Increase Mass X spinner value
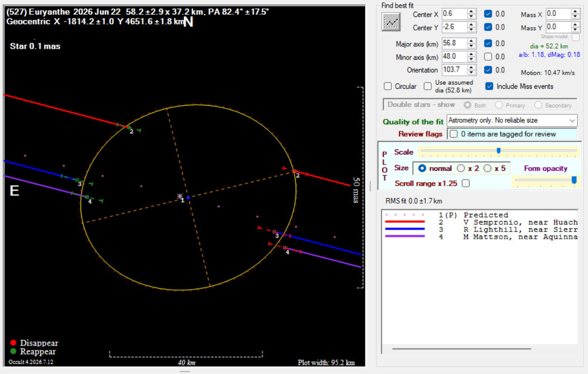This screenshot has height=374, width=588. pos(575,12)
